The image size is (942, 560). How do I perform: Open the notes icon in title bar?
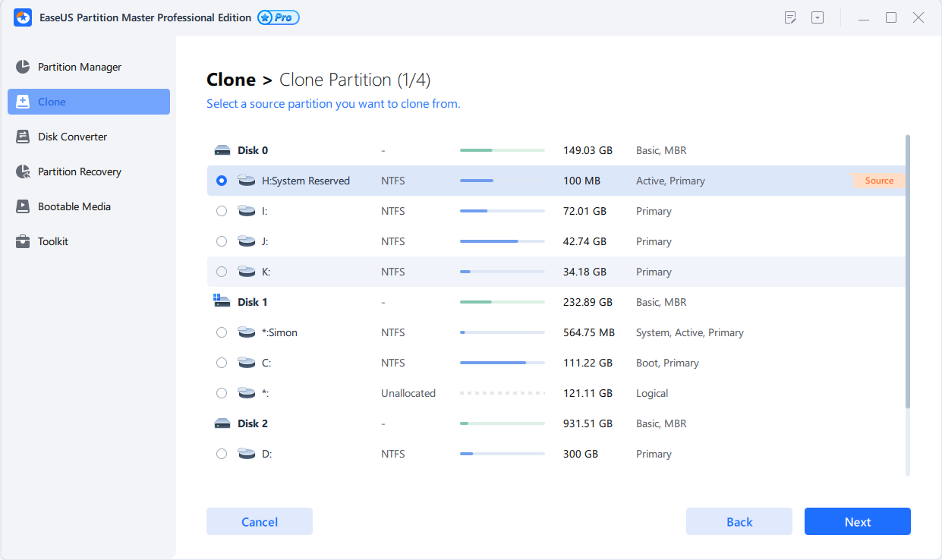(x=790, y=17)
